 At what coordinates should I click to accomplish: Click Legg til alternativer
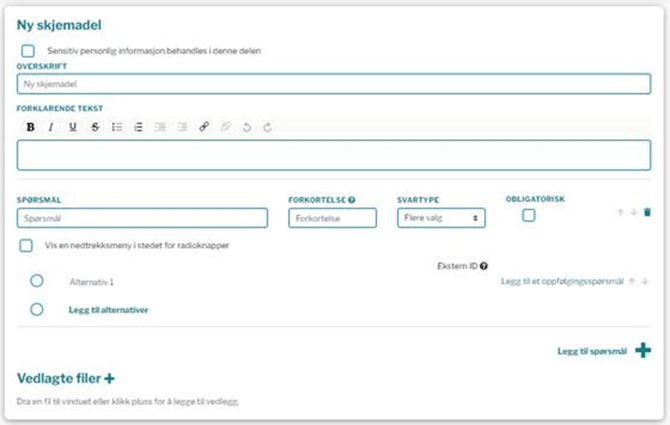tap(108, 310)
